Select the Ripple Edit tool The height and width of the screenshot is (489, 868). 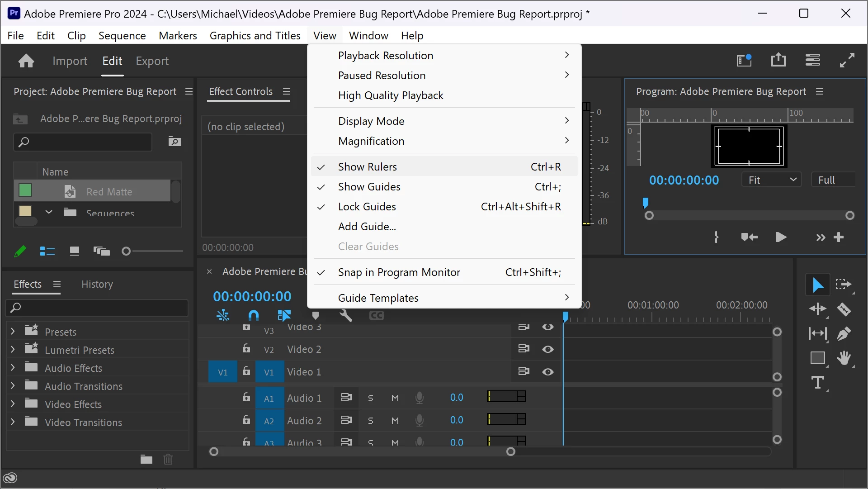click(x=818, y=309)
